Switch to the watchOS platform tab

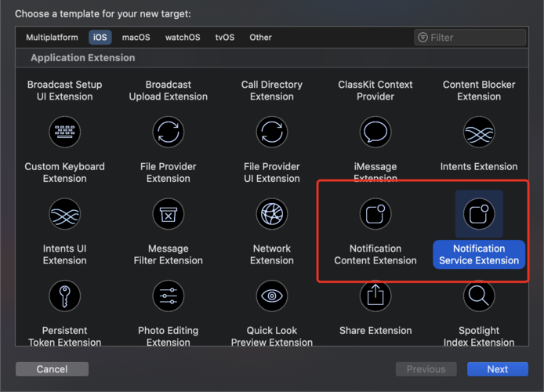click(183, 38)
